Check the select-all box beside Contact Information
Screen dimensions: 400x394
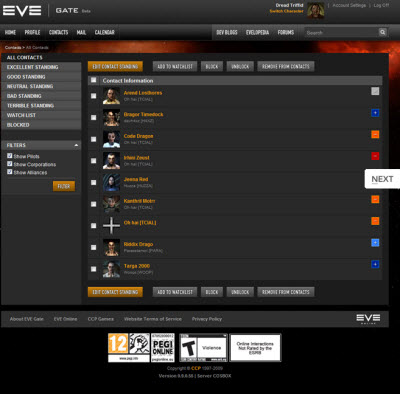(x=94, y=80)
